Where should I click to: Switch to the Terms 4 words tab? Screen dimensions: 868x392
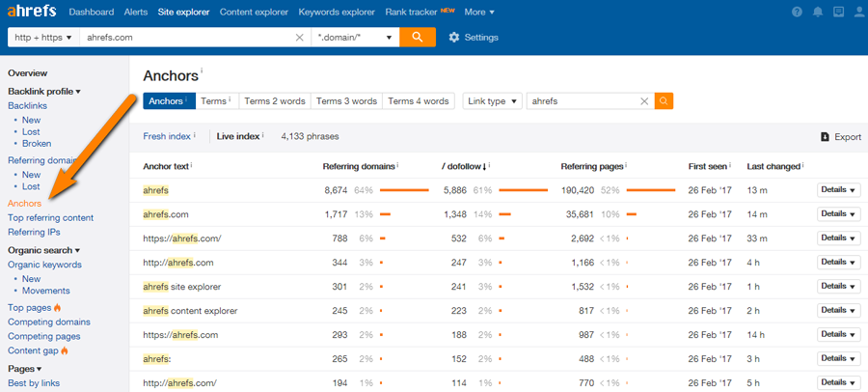point(419,101)
